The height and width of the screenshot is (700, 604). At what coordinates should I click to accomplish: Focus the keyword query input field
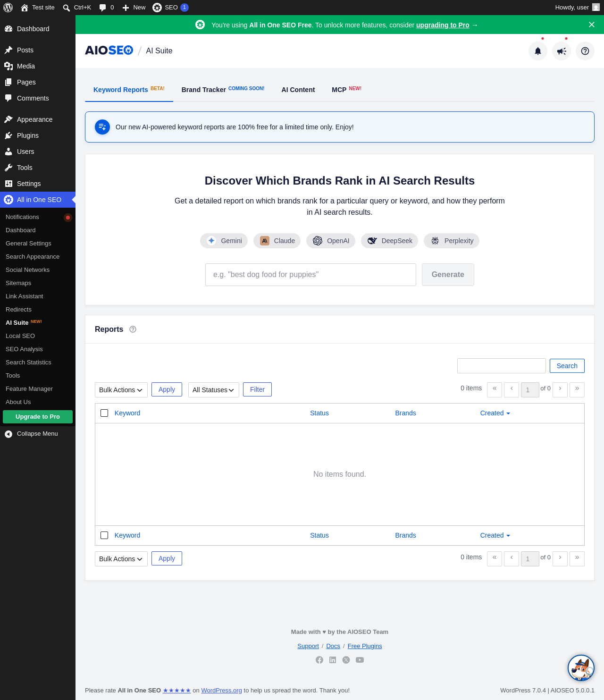point(310,275)
